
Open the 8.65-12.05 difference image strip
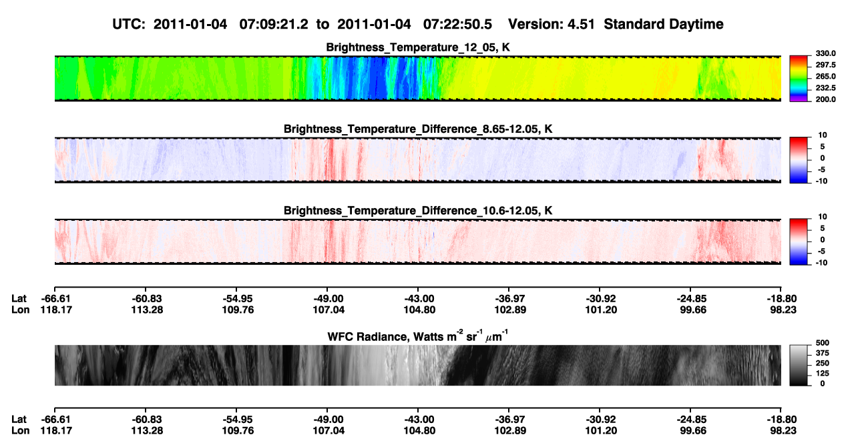click(x=418, y=160)
